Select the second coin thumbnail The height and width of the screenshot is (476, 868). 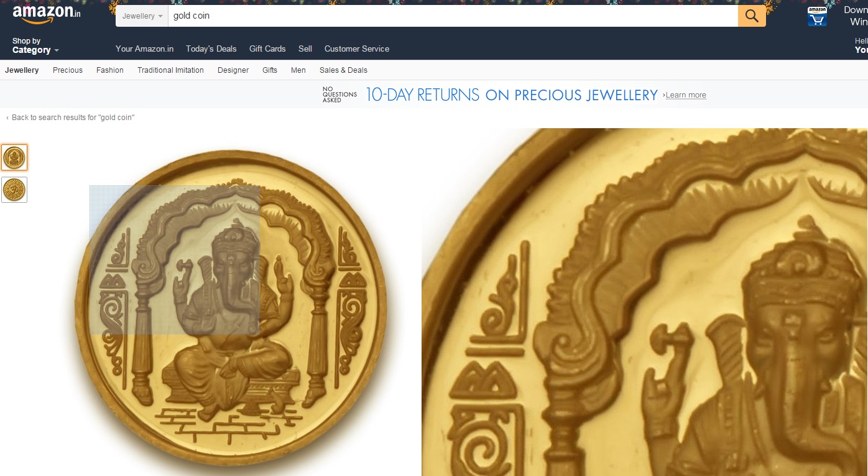click(14, 190)
